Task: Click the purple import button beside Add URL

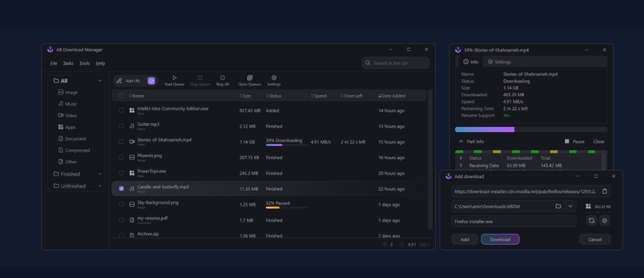Action: coord(151,81)
